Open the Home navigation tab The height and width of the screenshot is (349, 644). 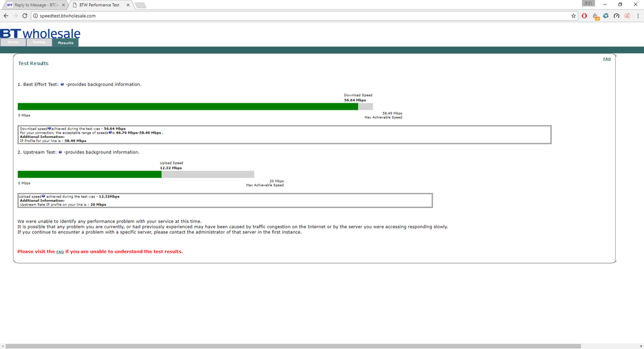pos(13,43)
